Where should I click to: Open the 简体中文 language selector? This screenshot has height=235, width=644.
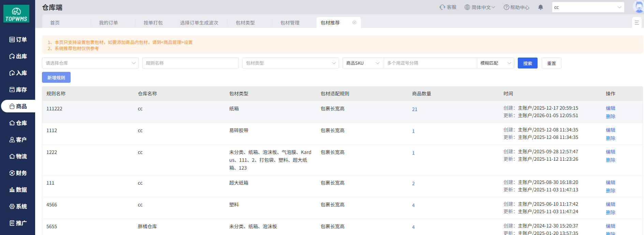[479, 7]
